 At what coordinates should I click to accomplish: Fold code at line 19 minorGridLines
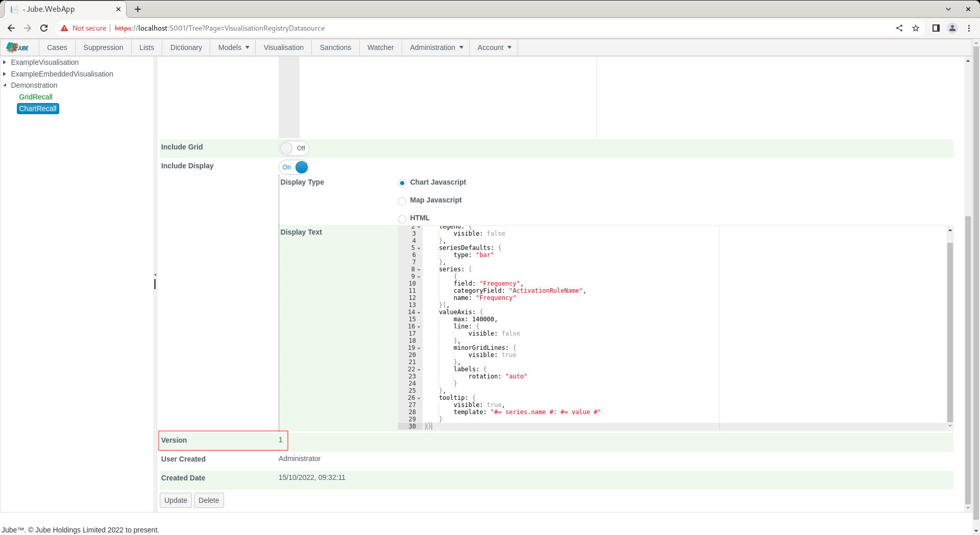(419, 348)
